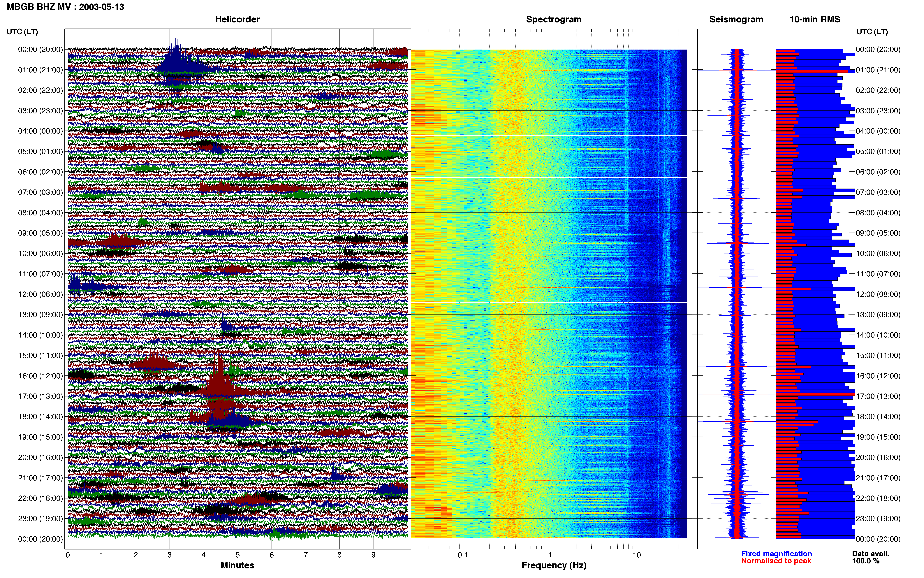The height and width of the screenshot is (578, 924).
Task: Click minute tick label '3' on helicorder axis
Action: 170,555
